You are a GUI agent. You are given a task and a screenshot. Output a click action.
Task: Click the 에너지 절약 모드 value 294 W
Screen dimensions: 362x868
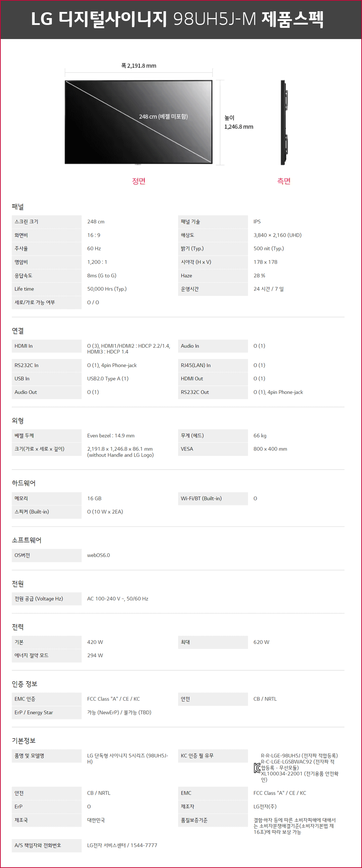[x=95, y=655]
